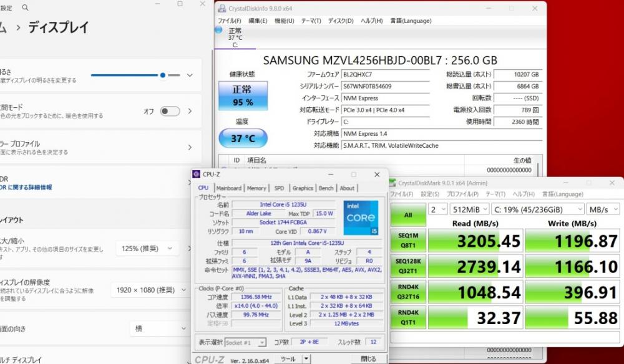This screenshot has height=364, width=624.
Task: Open the display resolution dropdown 1920 × 1080
Action: (x=150, y=290)
